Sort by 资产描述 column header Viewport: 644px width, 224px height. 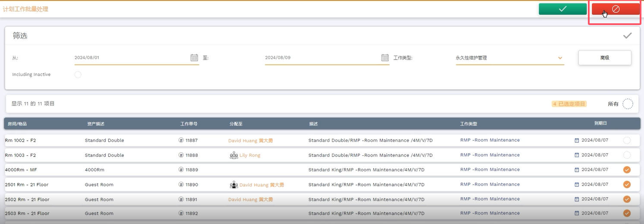[x=96, y=124]
